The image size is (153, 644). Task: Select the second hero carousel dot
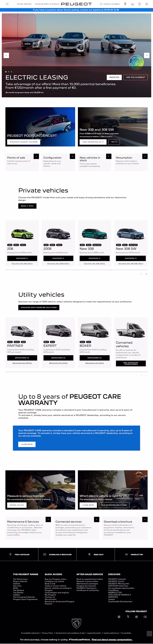(8, 72)
